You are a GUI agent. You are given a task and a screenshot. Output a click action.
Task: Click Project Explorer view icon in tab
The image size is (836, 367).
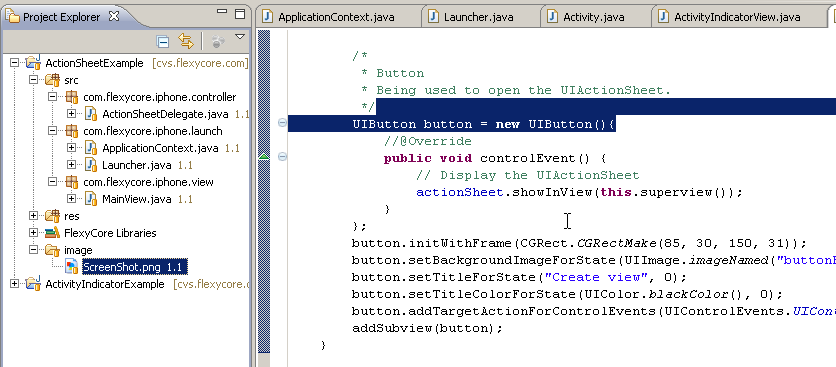(x=13, y=17)
